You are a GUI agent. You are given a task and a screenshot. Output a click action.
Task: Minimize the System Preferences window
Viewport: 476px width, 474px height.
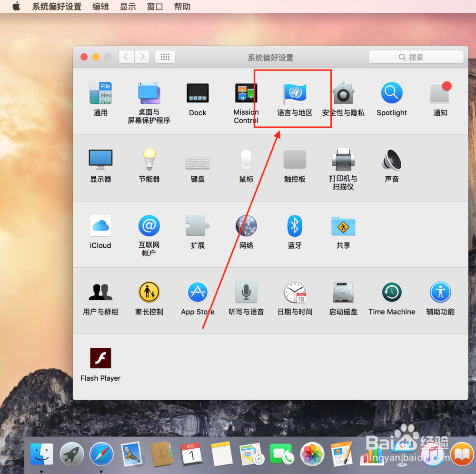pos(96,57)
